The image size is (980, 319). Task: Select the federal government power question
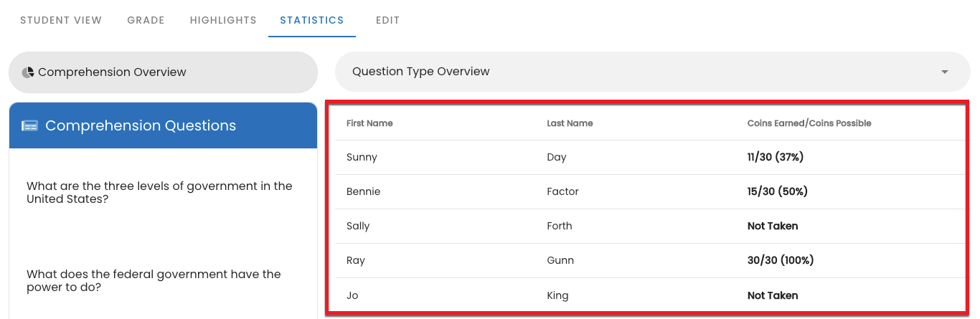click(154, 281)
